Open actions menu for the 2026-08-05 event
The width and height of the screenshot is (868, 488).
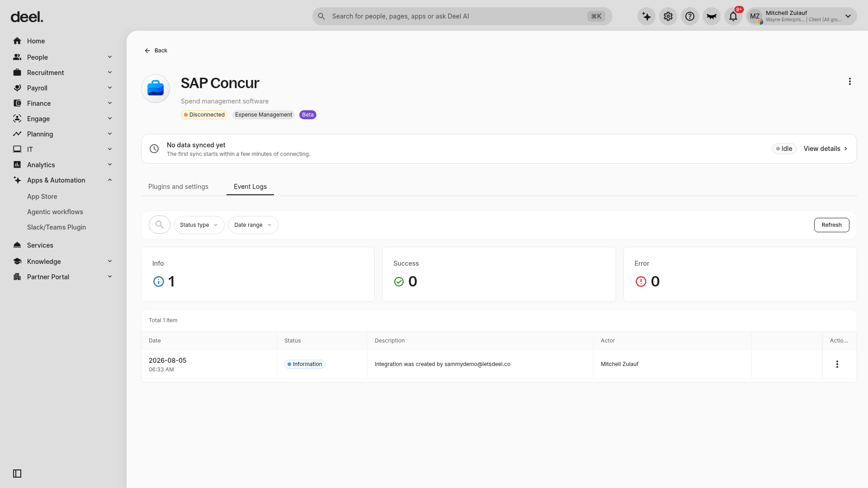[837, 364]
